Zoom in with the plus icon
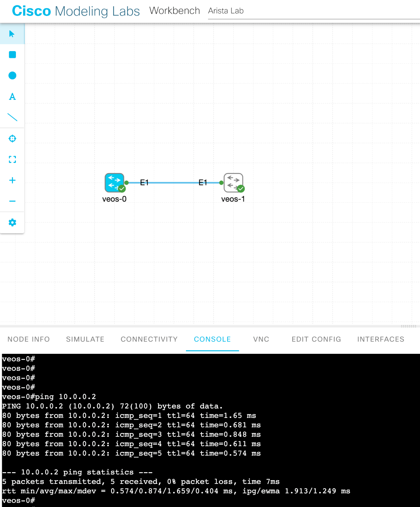Image resolution: width=420 pixels, height=507 pixels. coord(12,180)
